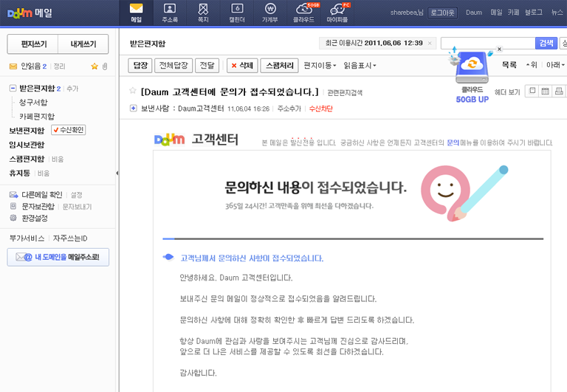Click 추가 to add a folder
The image size is (567, 392).
click(72, 89)
